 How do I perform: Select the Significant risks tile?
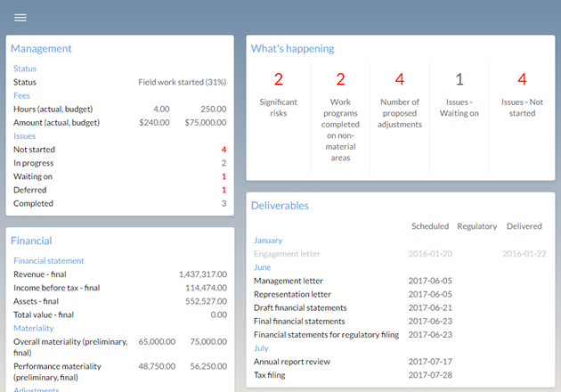point(278,98)
